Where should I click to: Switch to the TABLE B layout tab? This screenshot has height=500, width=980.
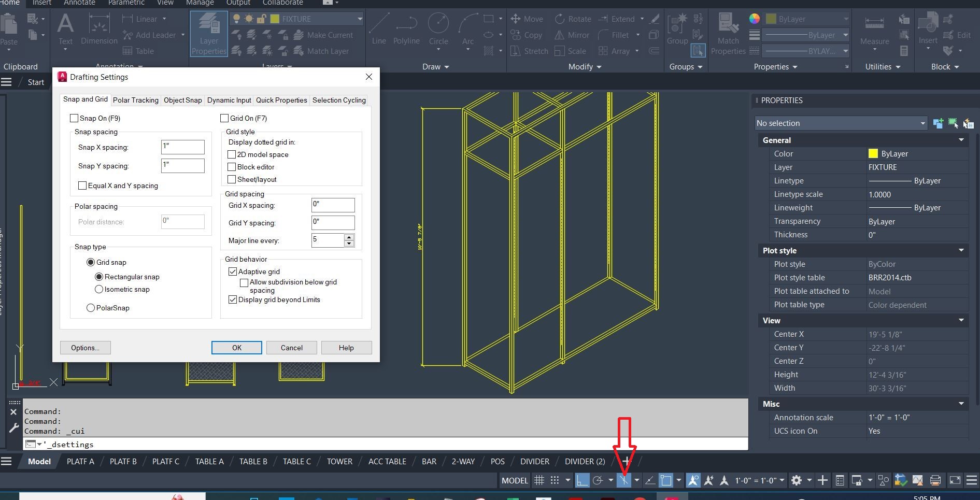click(x=253, y=461)
